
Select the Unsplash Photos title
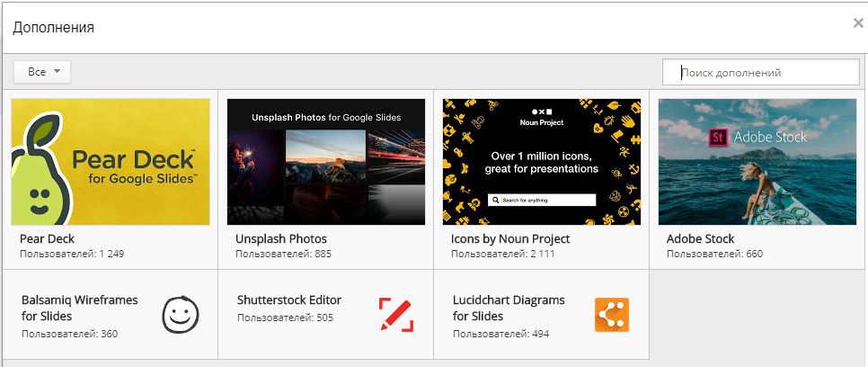pyautogui.click(x=281, y=239)
